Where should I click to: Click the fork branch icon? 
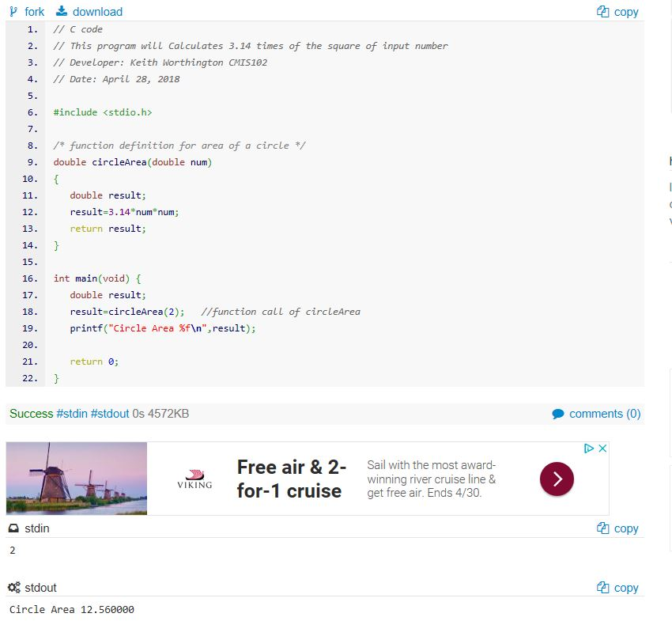[x=13, y=12]
